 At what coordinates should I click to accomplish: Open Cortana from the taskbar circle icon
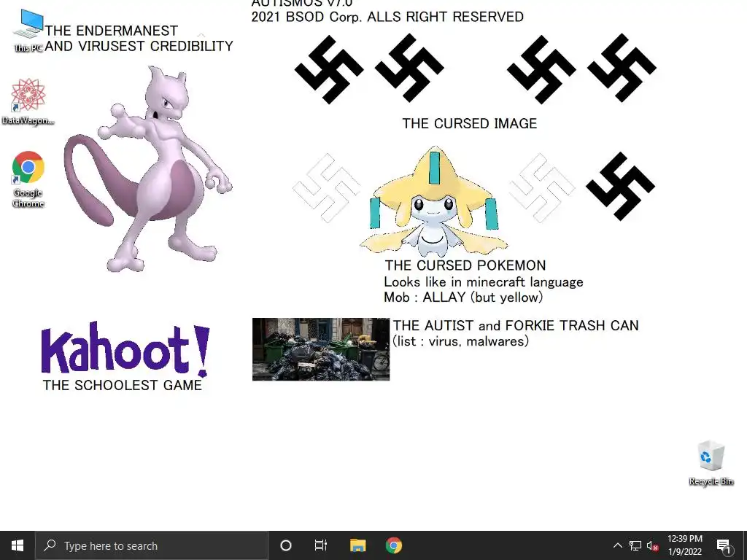click(286, 545)
